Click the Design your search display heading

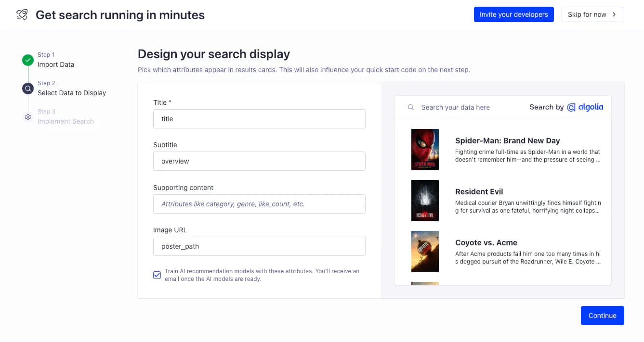pyautogui.click(x=214, y=54)
